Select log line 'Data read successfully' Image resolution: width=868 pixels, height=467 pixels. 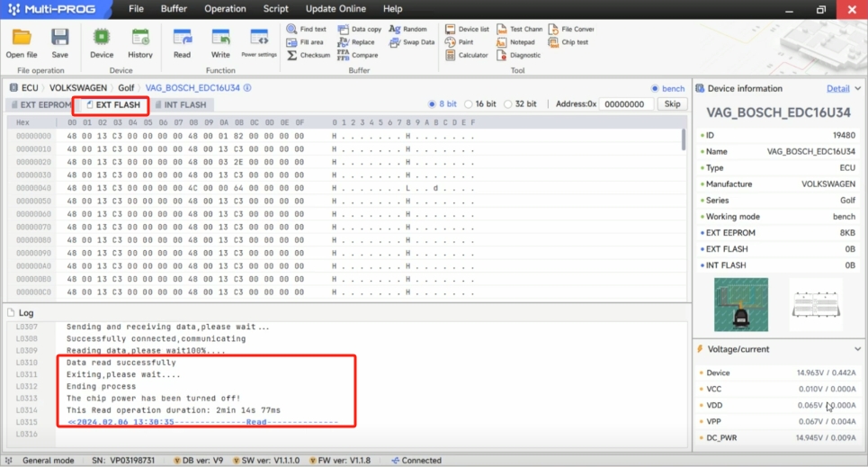[x=121, y=363]
